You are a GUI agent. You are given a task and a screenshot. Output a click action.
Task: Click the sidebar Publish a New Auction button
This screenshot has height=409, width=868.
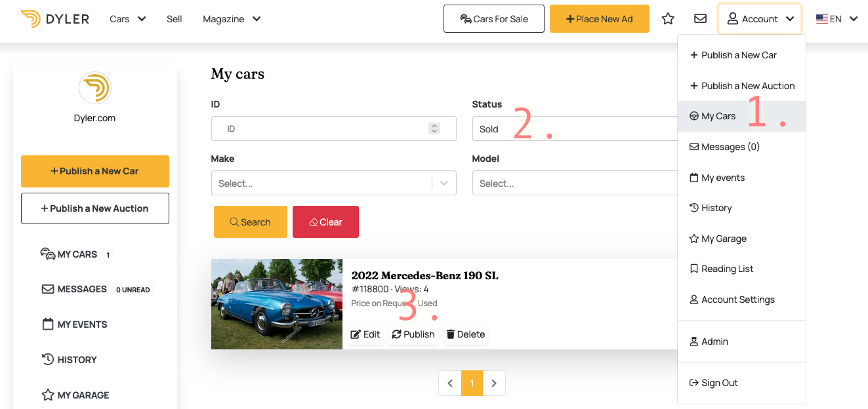click(x=95, y=208)
